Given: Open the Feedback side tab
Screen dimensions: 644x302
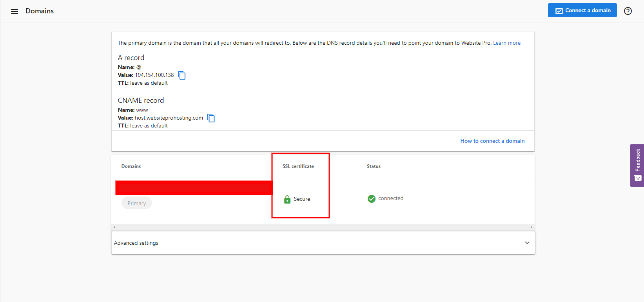Looking at the screenshot, I should [637, 160].
